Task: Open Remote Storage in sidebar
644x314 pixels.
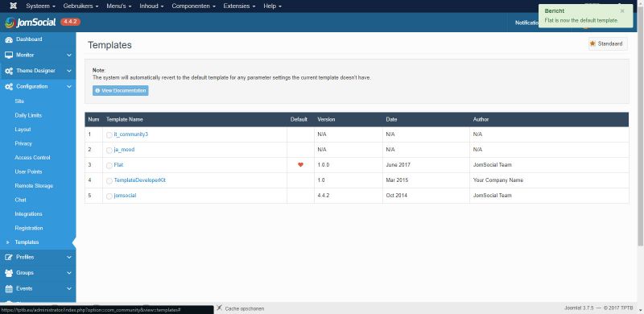Action: 34,186
